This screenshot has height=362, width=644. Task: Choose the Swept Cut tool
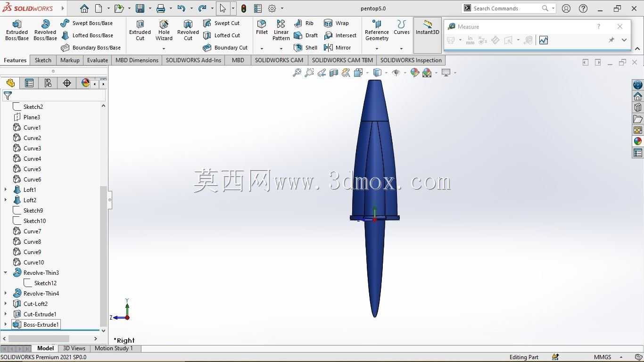tap(222, 23)
